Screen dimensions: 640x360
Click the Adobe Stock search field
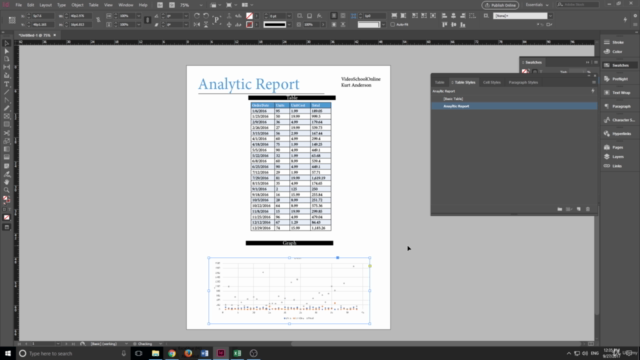click(579, 4)
